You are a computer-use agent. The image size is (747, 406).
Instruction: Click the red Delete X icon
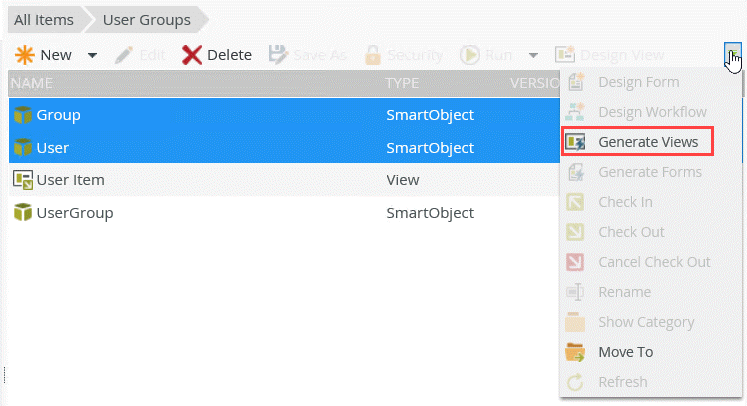pos(192,55)
